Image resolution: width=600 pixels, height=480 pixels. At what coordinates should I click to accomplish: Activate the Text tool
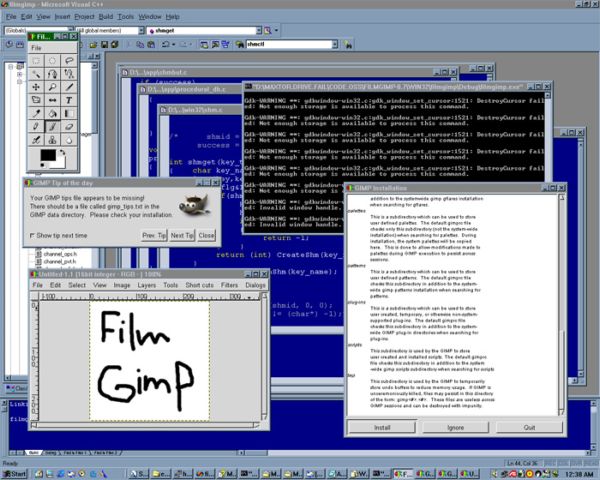(67, 101)
